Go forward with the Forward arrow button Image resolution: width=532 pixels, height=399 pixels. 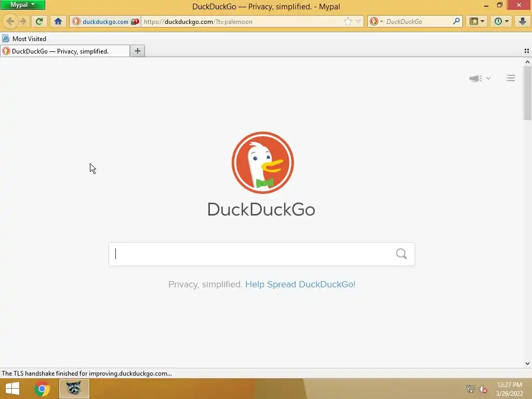23,21
